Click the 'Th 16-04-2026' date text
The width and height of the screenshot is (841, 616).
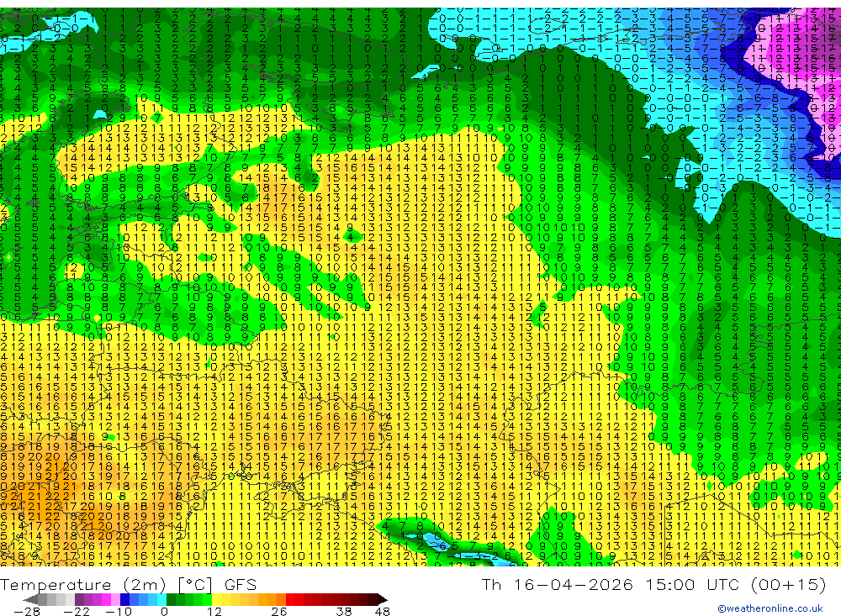click(558, 584)
